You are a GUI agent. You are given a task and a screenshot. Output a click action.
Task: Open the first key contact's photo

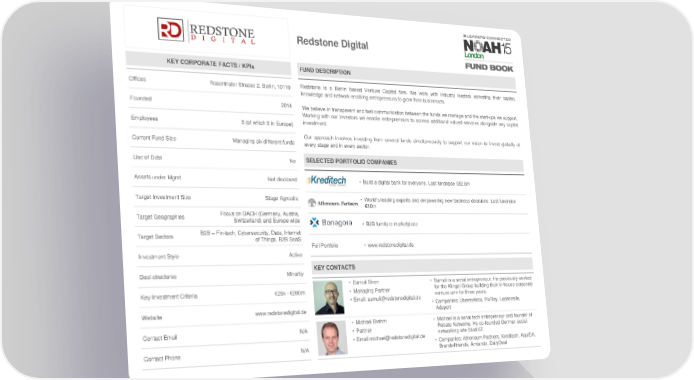329,297
